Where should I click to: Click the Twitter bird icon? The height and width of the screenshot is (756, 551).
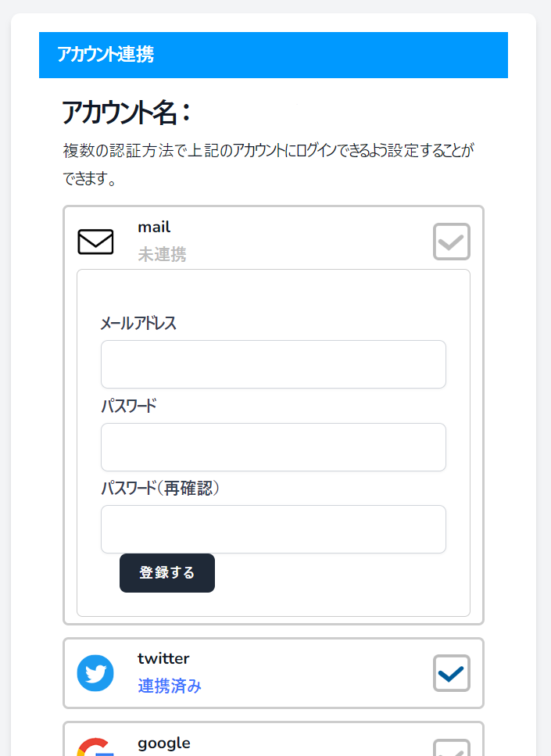[x=95, y=673]
